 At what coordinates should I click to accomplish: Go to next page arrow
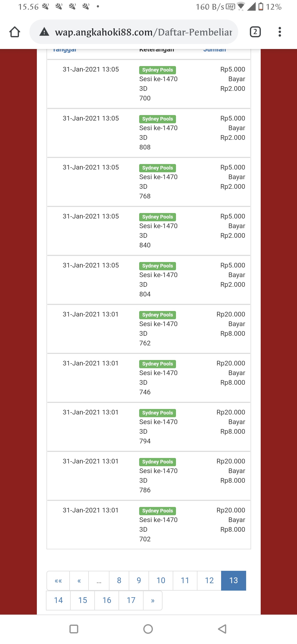pyautogui.click(x=153, y=600)
